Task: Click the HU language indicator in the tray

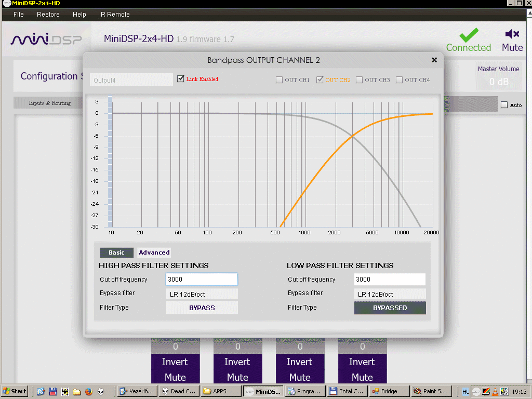Action: (465, 392)
